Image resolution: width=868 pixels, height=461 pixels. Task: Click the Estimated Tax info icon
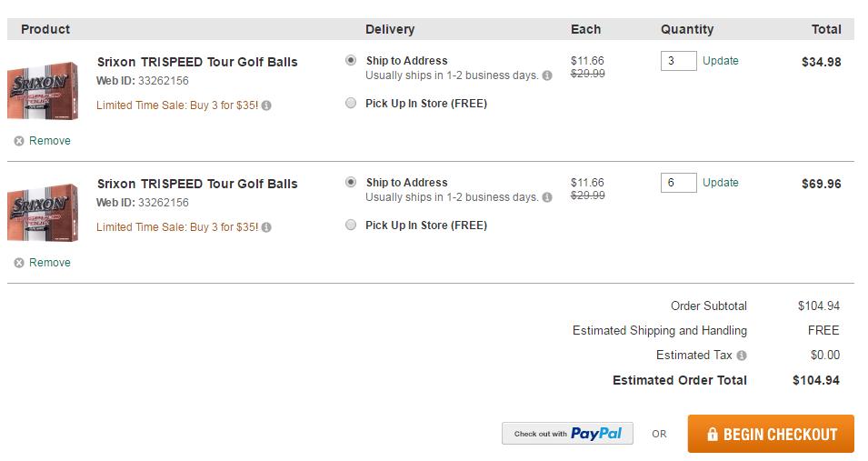pyautogui.click(x=742, y=356)
